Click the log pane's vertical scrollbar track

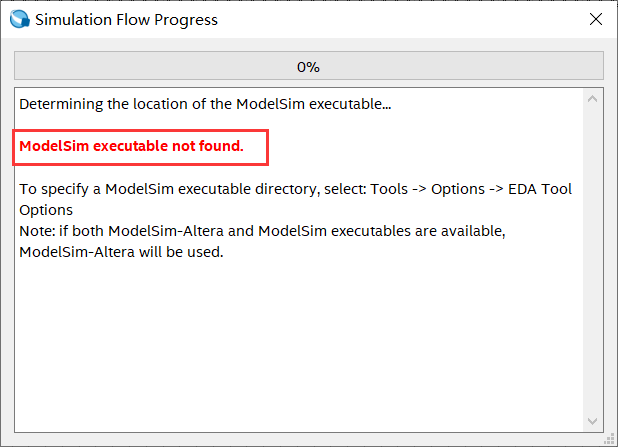(x=593, y=260)
